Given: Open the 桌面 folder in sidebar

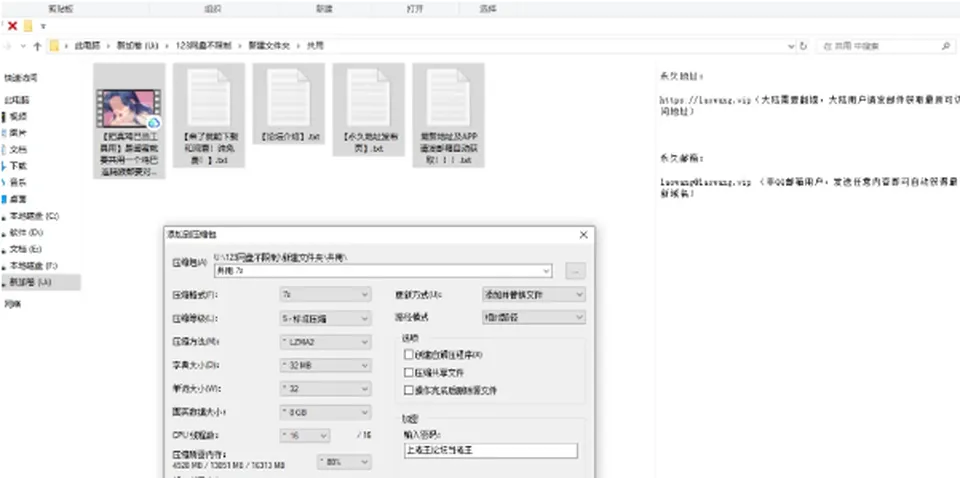Looking at the screenshot, I should [18, 199].
